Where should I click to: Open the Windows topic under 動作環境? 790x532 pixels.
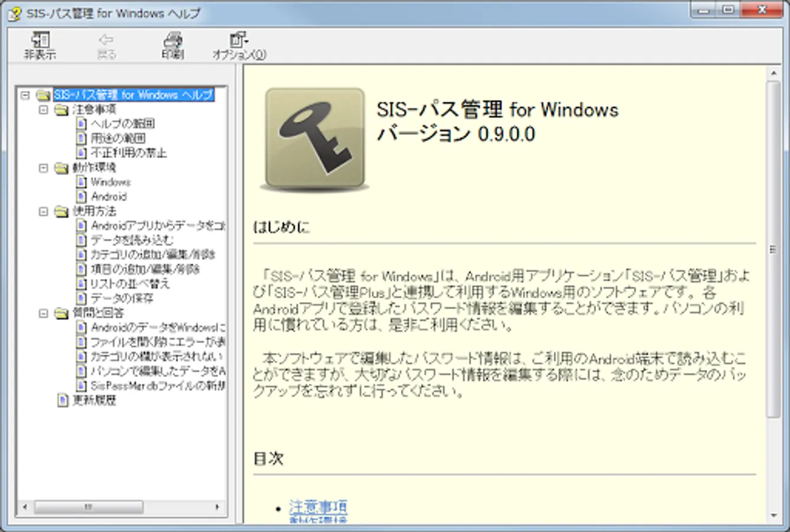(x=111, y=182)
